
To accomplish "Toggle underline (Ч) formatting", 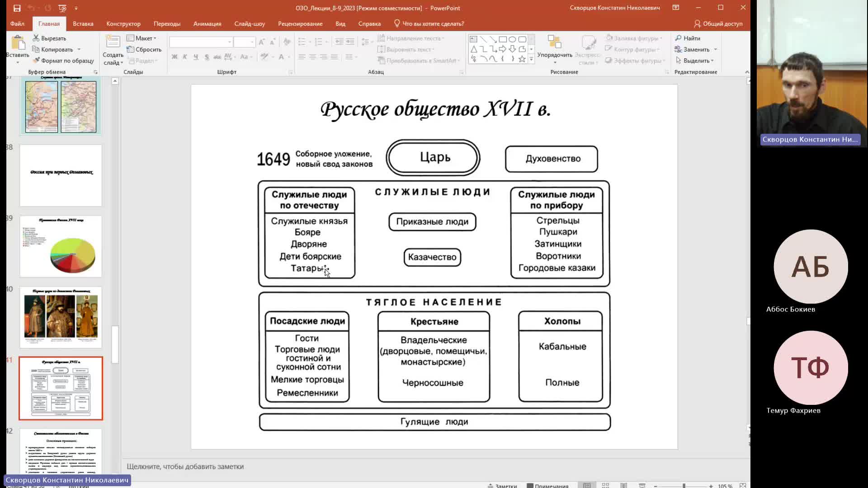I will (196, 57).
